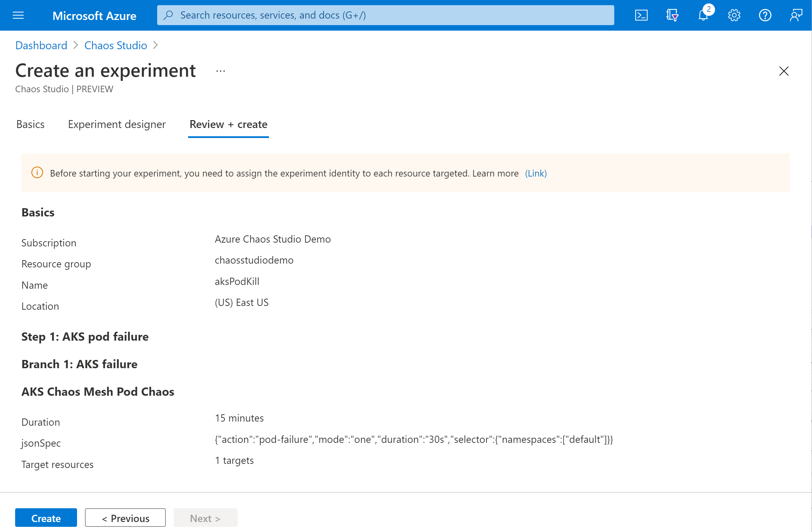812x532 pixels.
Task: Click the Search resources services docs field
Action: click(x=386, y=15)
